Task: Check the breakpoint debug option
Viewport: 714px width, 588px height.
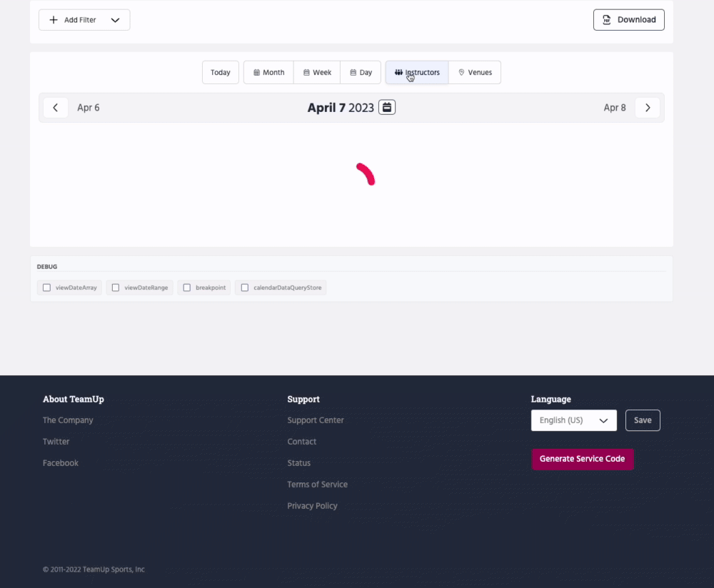Action: point(187,288)
